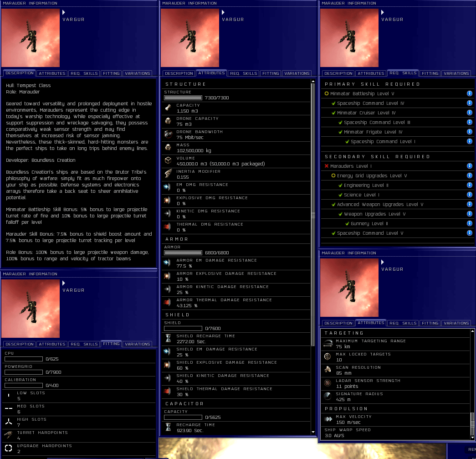Click the 'Ship Warp Speed' 3.0 AU/S entry
The height and width of the screenshot is (459, 476).
click(395, 433)
